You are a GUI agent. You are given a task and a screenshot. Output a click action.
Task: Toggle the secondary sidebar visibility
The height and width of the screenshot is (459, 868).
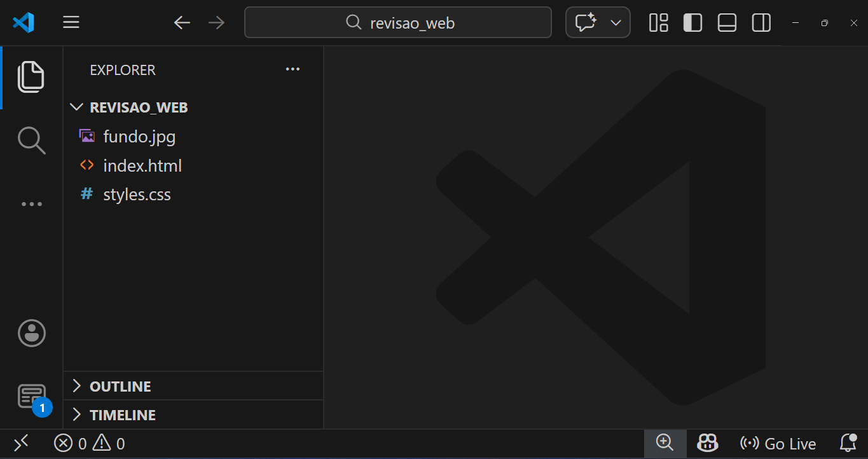761,22
